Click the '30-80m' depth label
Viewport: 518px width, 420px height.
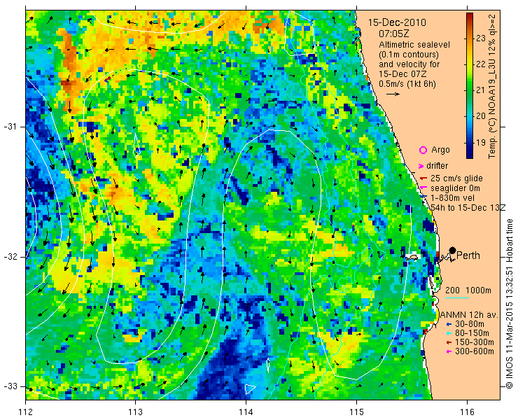(x=470, y=324)
